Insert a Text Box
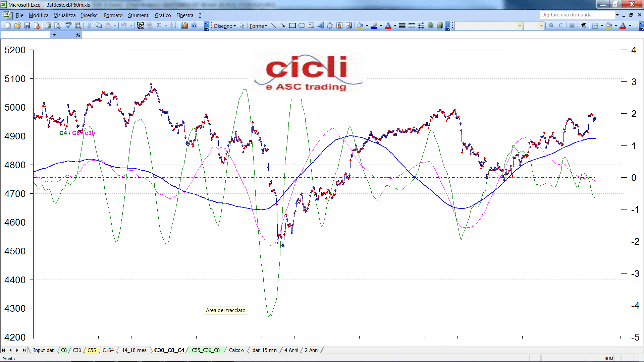Image resolution: width=644 pixels, height=362 pixels. point(311,26)
